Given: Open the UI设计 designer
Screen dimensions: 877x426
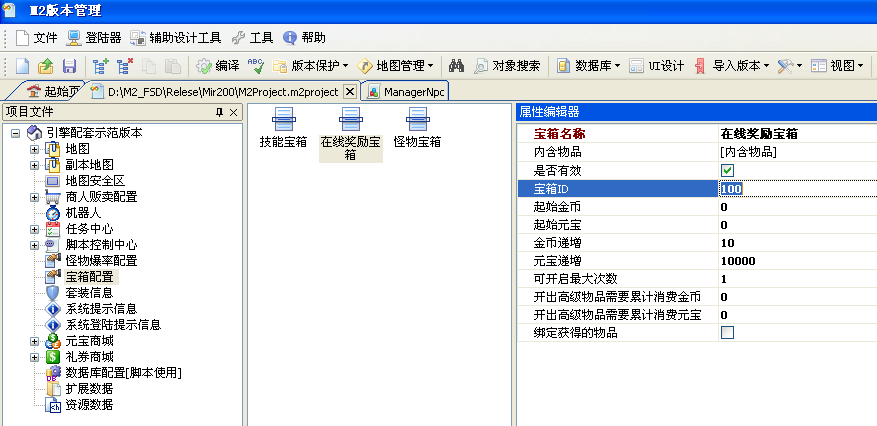Looking at the screenshot, I should (657, 66).
